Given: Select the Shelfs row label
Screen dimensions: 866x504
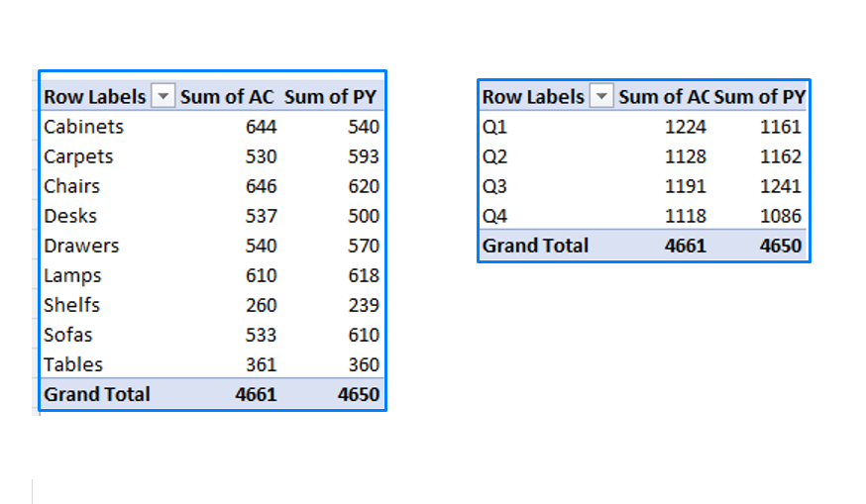Looking at the screenshot, I should (71, 305).
